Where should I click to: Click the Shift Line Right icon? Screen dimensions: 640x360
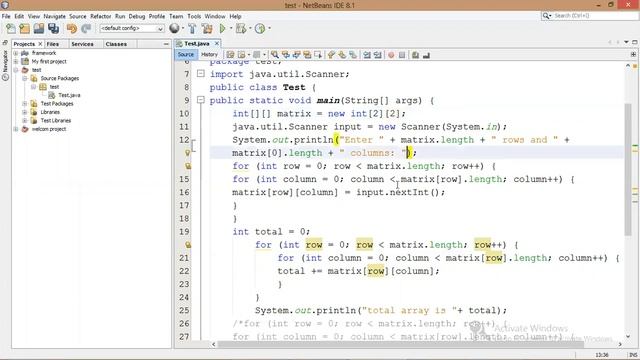click(x=378, y=55)
